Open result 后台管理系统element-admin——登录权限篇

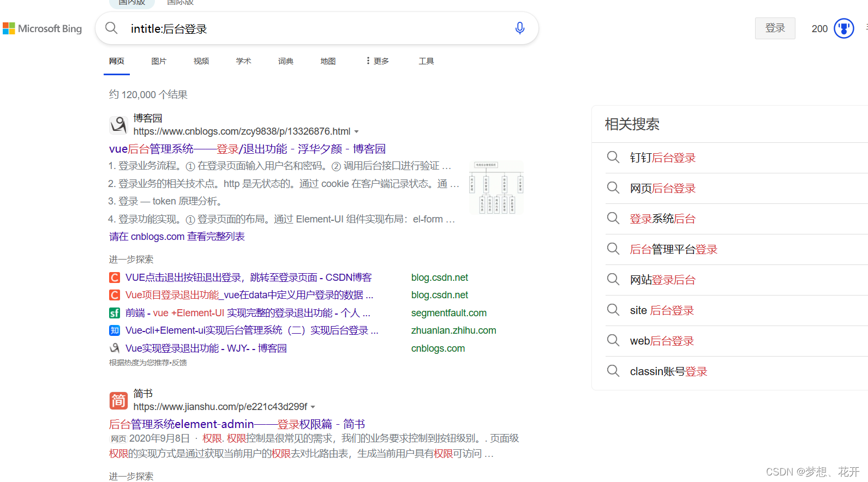237,424
